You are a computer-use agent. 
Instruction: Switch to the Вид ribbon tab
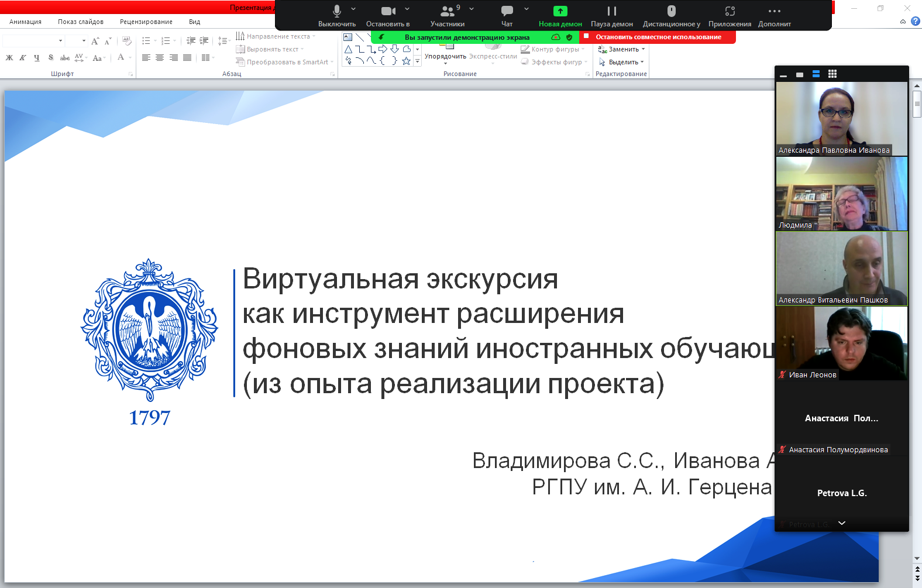(195, 22)
